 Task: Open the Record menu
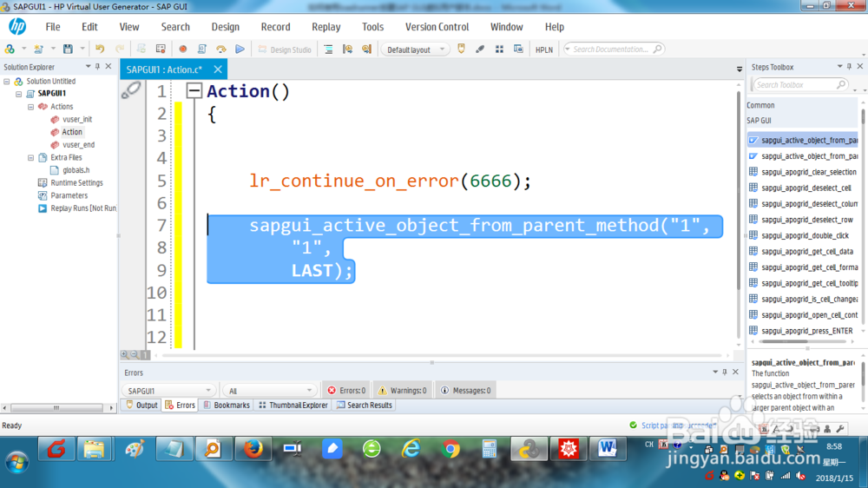(x=275, y=27)
